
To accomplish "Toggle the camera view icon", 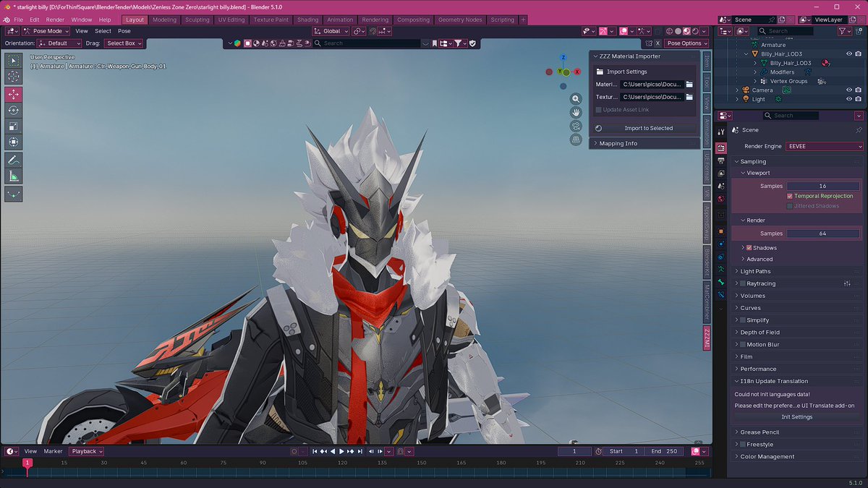I will coord(576,127).
